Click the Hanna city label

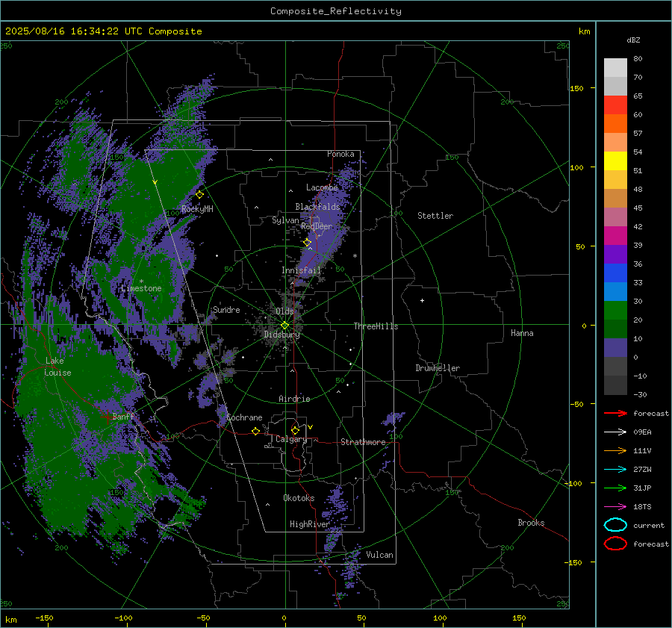522,333
